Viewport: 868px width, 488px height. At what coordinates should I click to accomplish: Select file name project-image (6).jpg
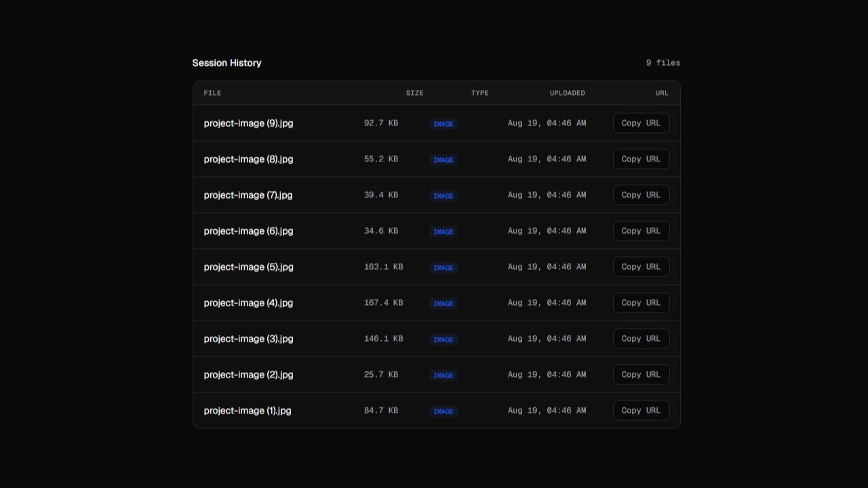click(248, 231)
